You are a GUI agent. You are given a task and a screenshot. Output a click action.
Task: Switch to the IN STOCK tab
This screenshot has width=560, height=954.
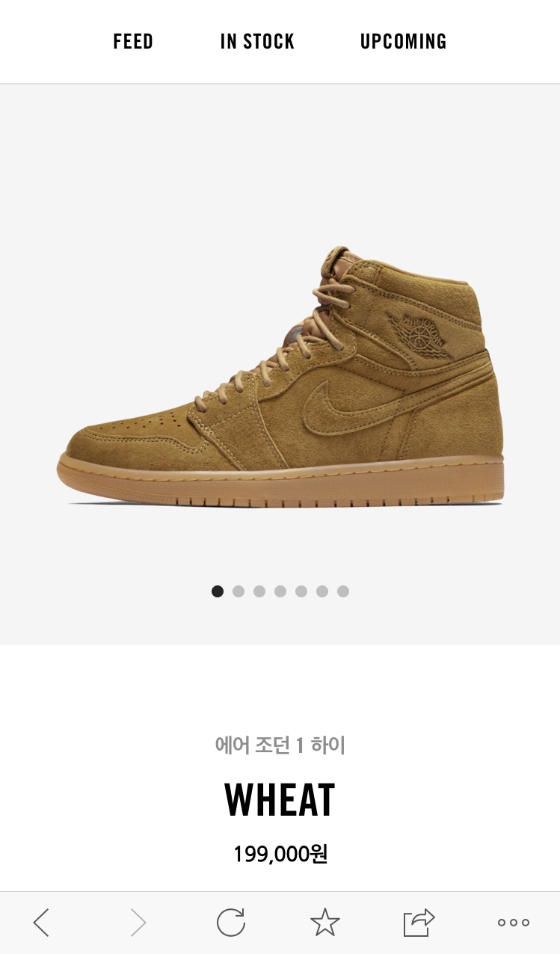point(257,41)
